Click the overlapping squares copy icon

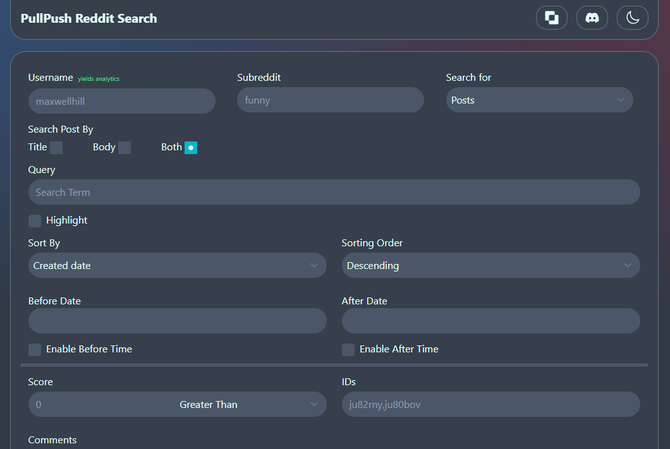551,18
